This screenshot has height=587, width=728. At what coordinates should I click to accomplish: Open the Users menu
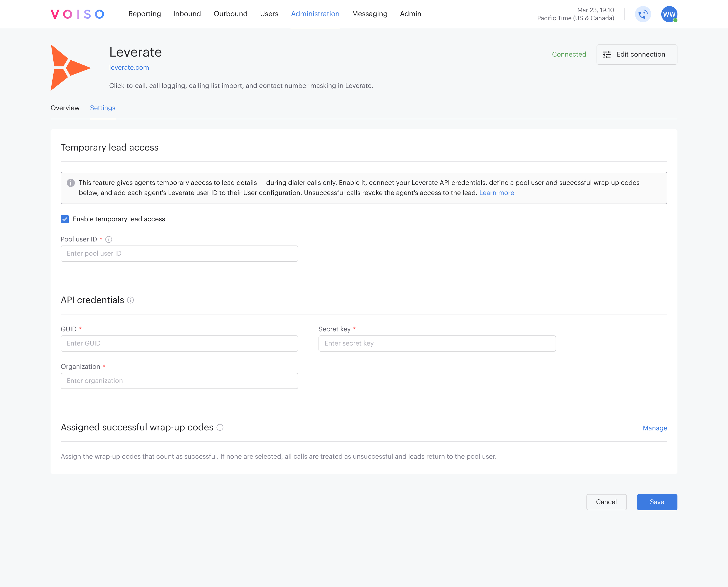[x=269, y=14]
